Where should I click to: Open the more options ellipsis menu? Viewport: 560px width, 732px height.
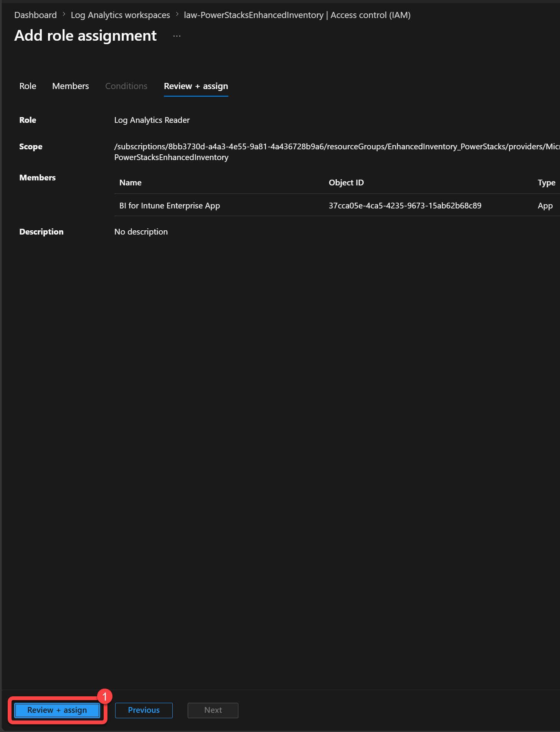click(177, 36)
